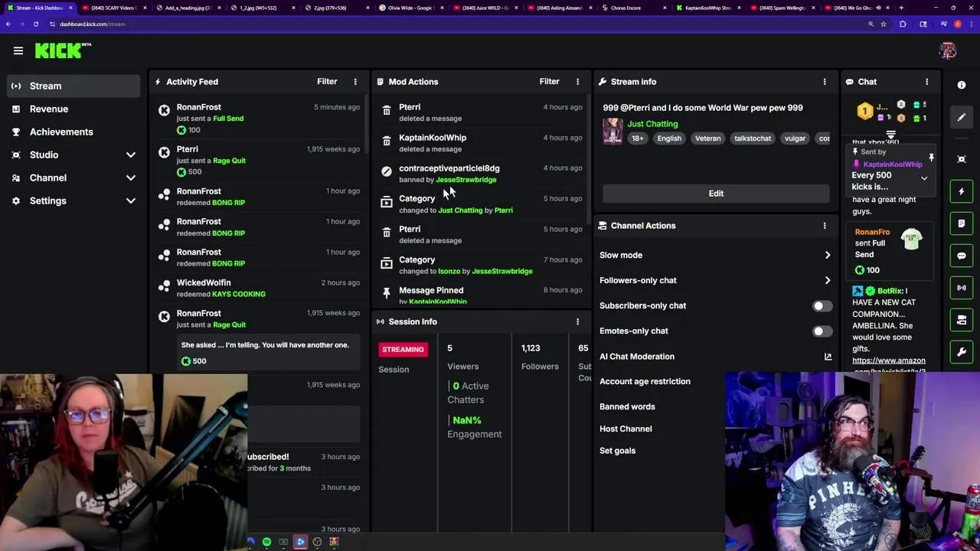The image size is (980, 551).
Task: Click the Kick icon beside RonanFrost Full Send
Action: pyautogui.click(x=164, y=111)
